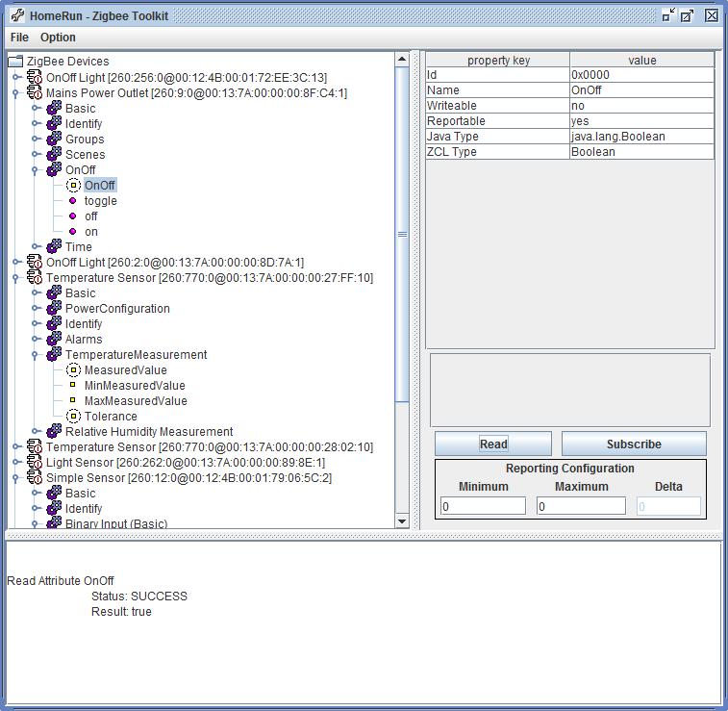Select the toggle command
The height and width of the screenshot is (711, 728).
tap(100, 201)
